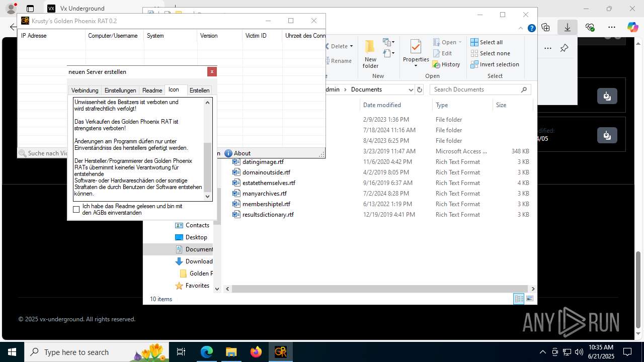The height and width of the screenshot is (362, 644).
Task: Open Favorites in the navigation pane
Action: (x=197, y=286)
